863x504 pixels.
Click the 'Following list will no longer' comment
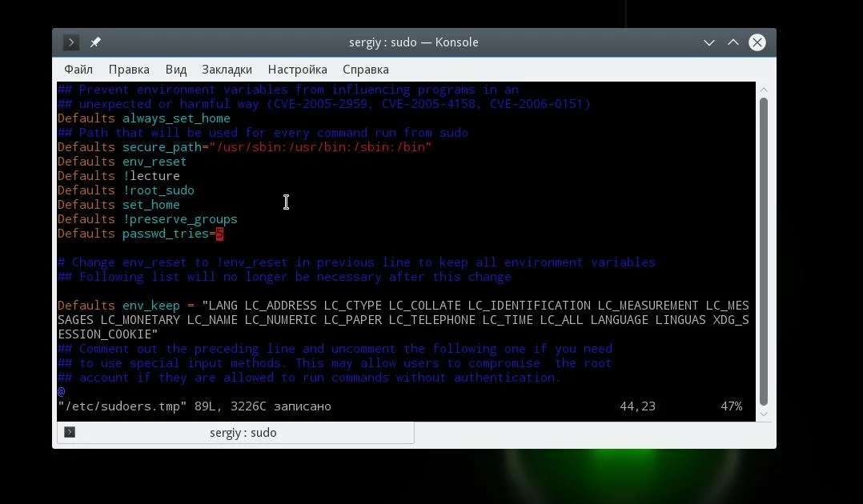point(284,276)
